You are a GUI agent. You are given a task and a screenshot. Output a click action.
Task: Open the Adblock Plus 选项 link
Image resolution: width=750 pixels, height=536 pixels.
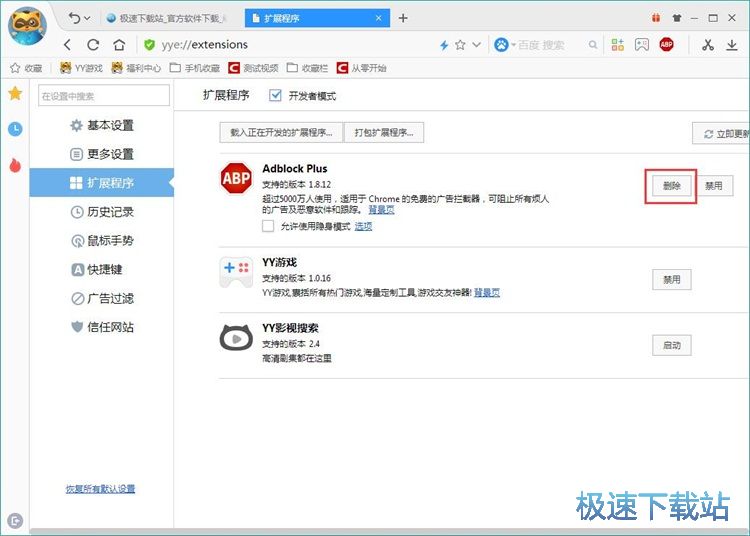363,226
